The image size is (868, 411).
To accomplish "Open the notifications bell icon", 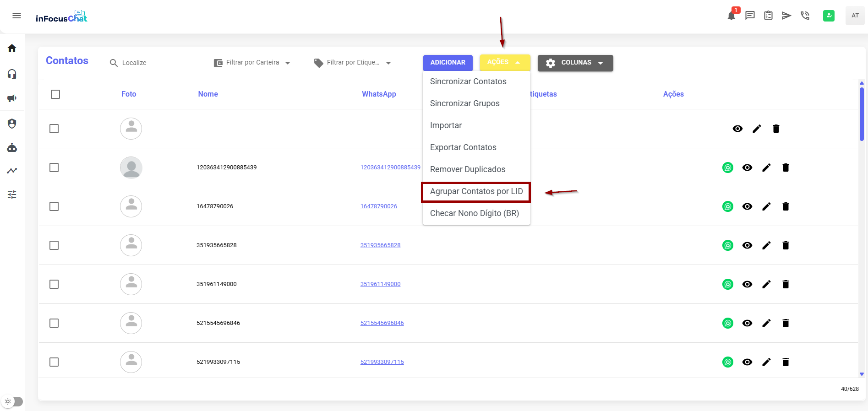I will 731,16.
